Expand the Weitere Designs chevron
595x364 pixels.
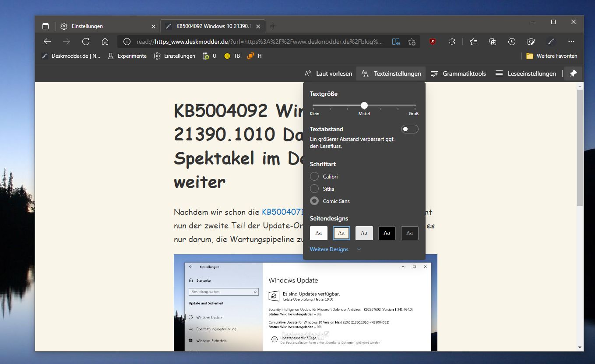coord(359,249)
